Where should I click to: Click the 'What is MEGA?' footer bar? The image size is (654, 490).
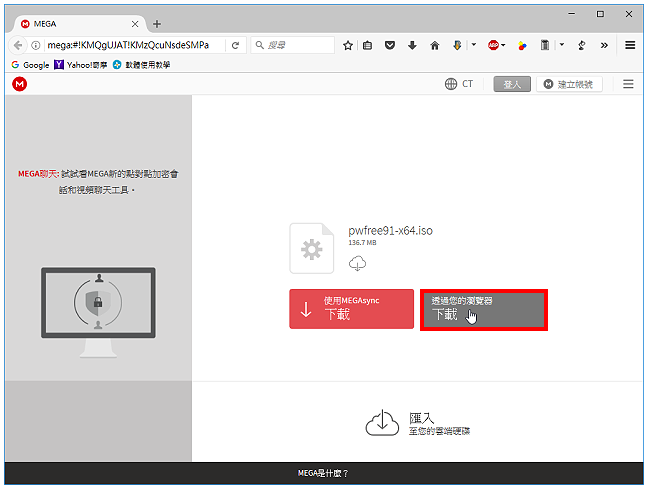(324, 473)
